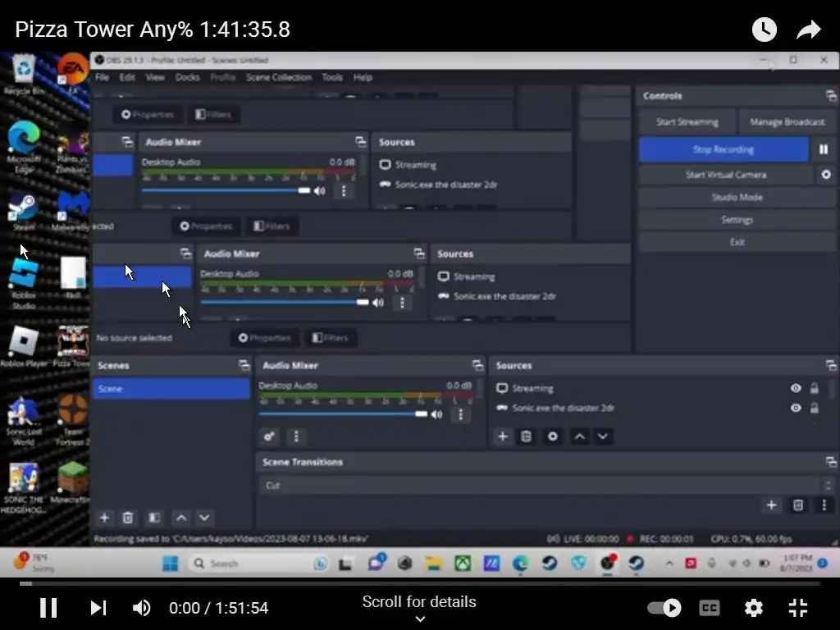Toggle visibility of Sonic.exe the disaster source
840x630 pixels.
coord(796,409)
